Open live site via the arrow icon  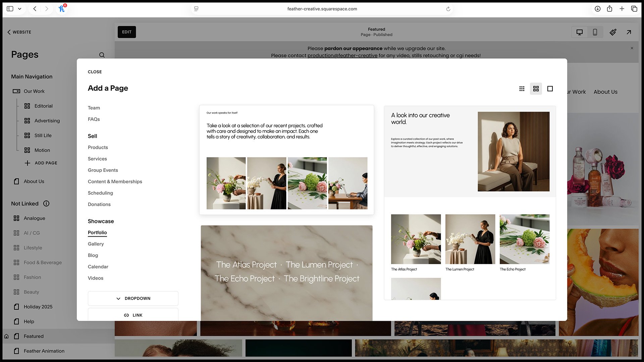coord(629,32)
